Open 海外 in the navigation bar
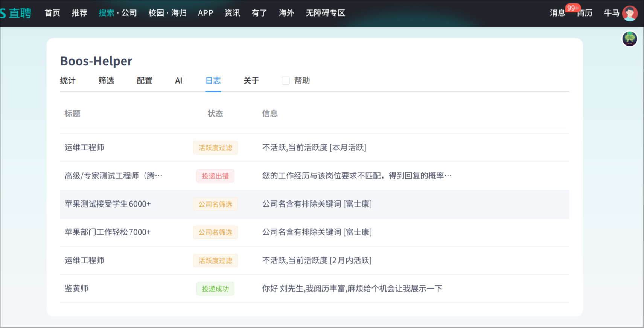Screen dimensions: 644x328 click(x=286, y=13)
